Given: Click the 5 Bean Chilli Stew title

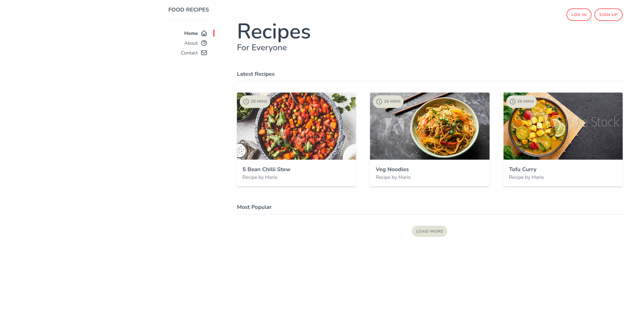Looking at the screenshot, I should point(266,169).
